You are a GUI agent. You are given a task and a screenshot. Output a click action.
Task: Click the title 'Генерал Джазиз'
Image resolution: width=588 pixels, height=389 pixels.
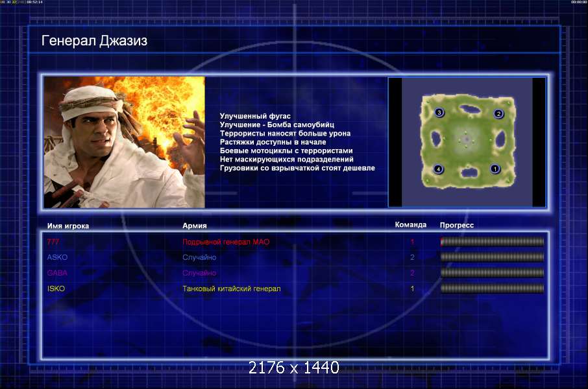pos(94,40)
